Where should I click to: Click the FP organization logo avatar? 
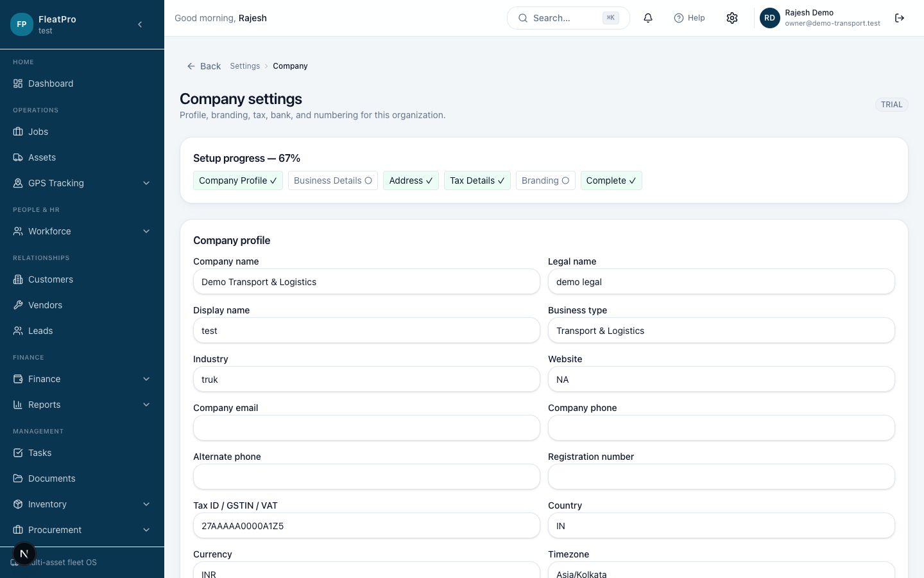pos(22,24)
